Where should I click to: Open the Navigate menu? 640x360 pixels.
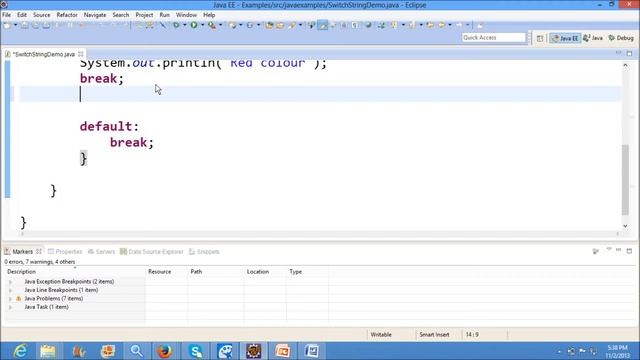pyautogui.click(x=95, y=15)
